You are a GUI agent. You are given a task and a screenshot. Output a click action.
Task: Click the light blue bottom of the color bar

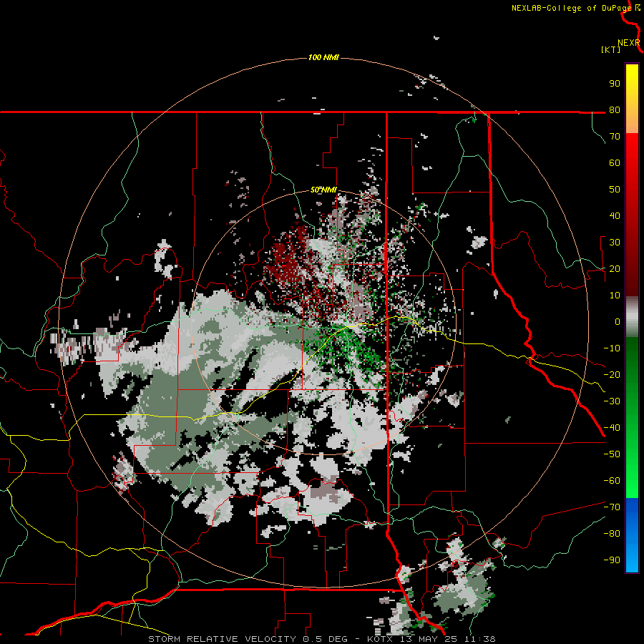click(x=632, y=560)
